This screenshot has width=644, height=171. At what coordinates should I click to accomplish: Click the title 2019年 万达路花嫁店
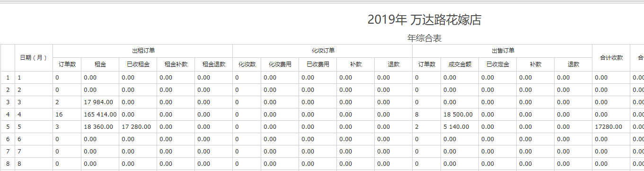point(424,20)
